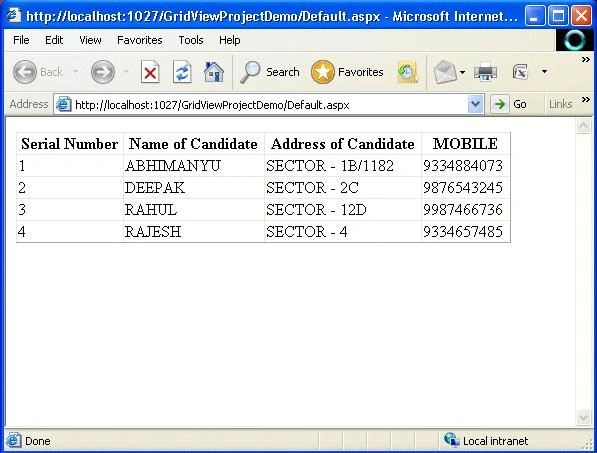597x453 pixels.
Task: Click the Name of Candidate header
Action: click(193, 144)
